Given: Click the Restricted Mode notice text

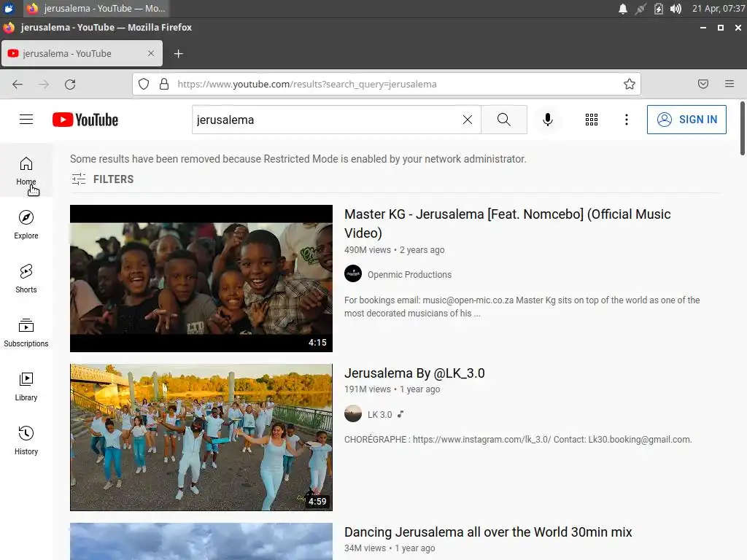Looking at the screenshot, I should click(x=298, y=159).
